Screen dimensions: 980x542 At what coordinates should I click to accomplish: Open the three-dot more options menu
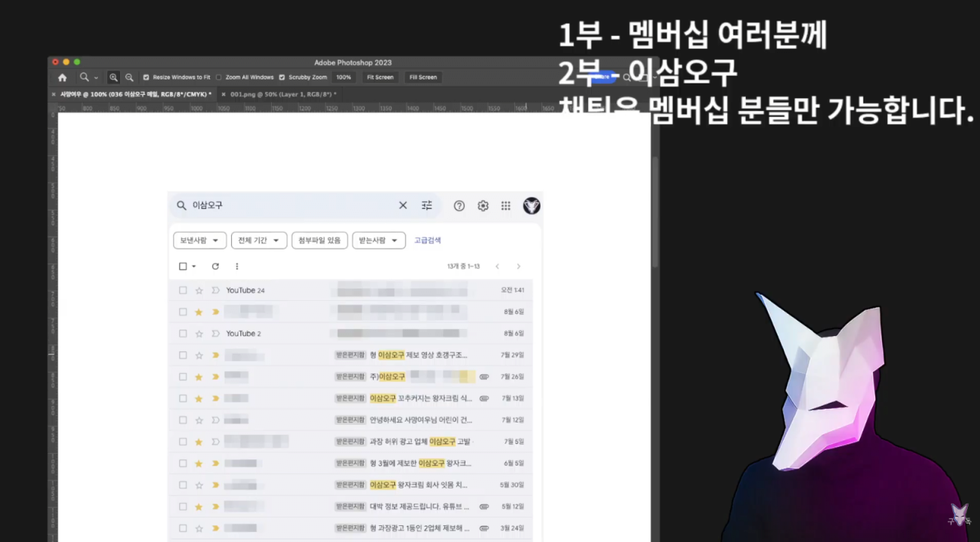coord(237,266)
